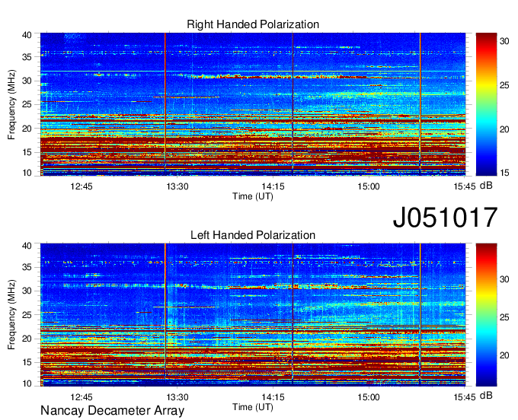Click the 40 MHz tick label on the bottom plot
Viewport: 518px width, 420px height.
pos(27,246)
